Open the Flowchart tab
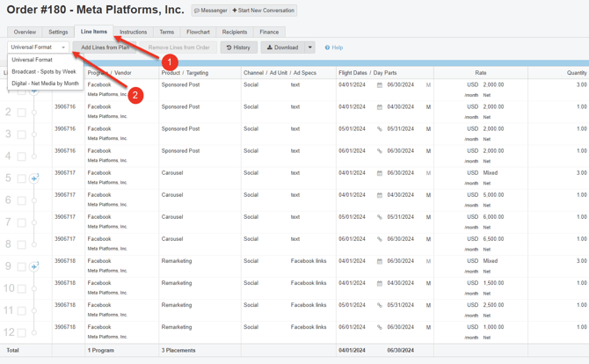This screenshot has width=589, height=364. (198, 32)
